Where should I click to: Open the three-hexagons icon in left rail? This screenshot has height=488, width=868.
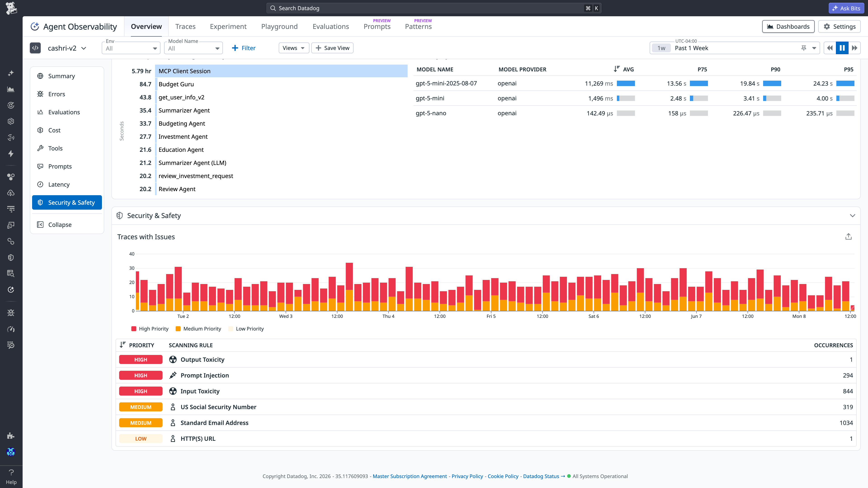(11, 177)
